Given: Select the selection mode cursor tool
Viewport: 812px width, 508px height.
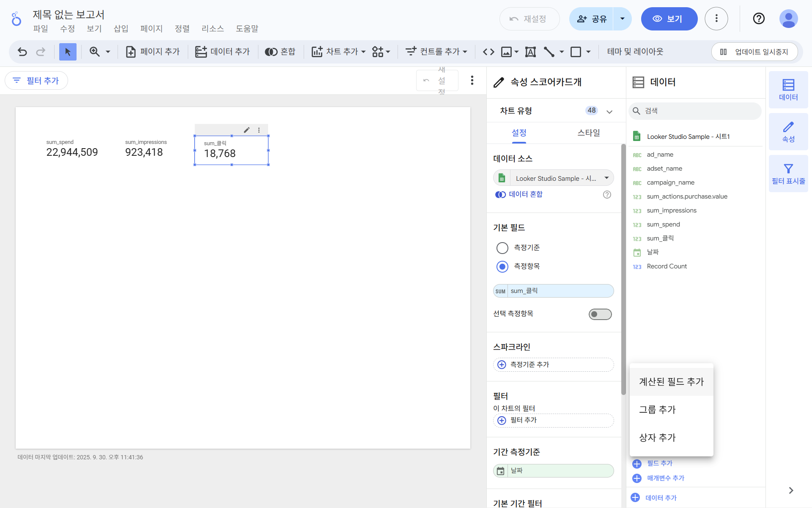Looking at the screenshot, I should (x=68, y=52).
